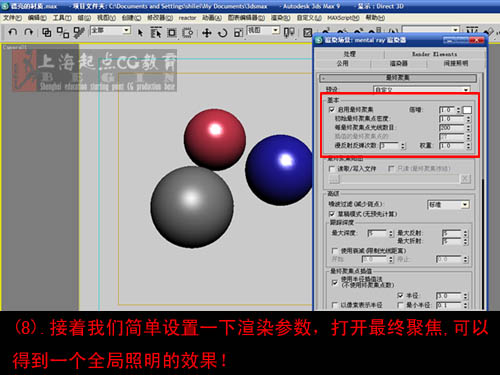Switch to the 间接照明 tab
The width and height of the screenshot is (500, 375).
pyautogui.click(x=455, y=63)
